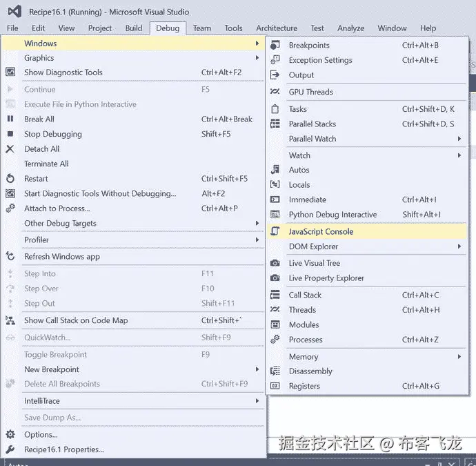Expand the Windows submenu arrow
The image size is (476, 466).
tap(257, 43)
